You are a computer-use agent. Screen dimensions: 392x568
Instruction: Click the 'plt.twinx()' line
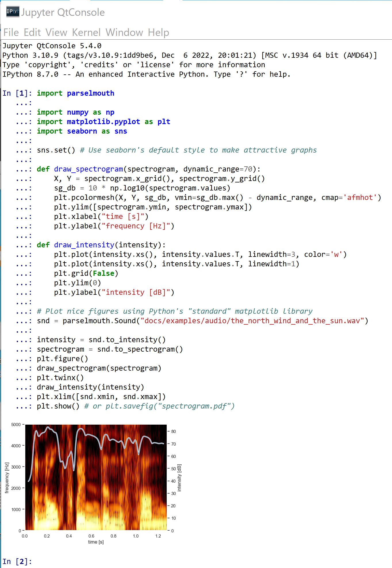click(x=60, y=378)
